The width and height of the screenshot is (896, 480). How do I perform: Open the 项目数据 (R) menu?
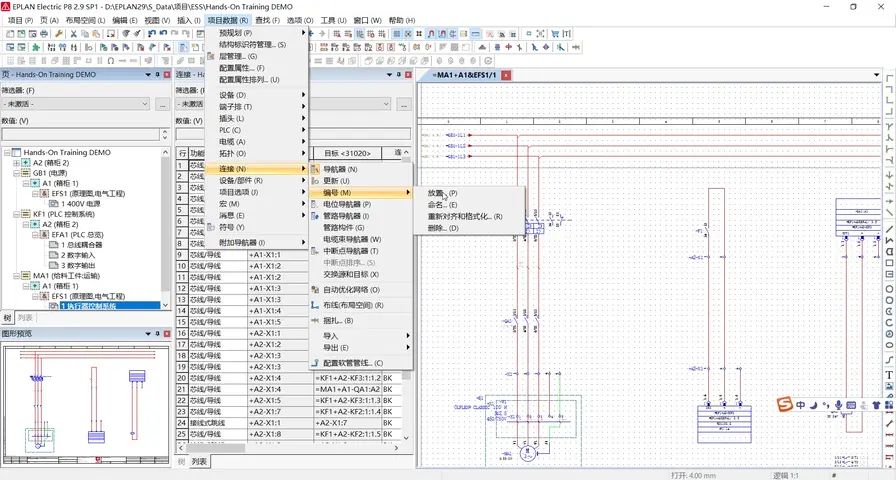(x=227, y=21)
